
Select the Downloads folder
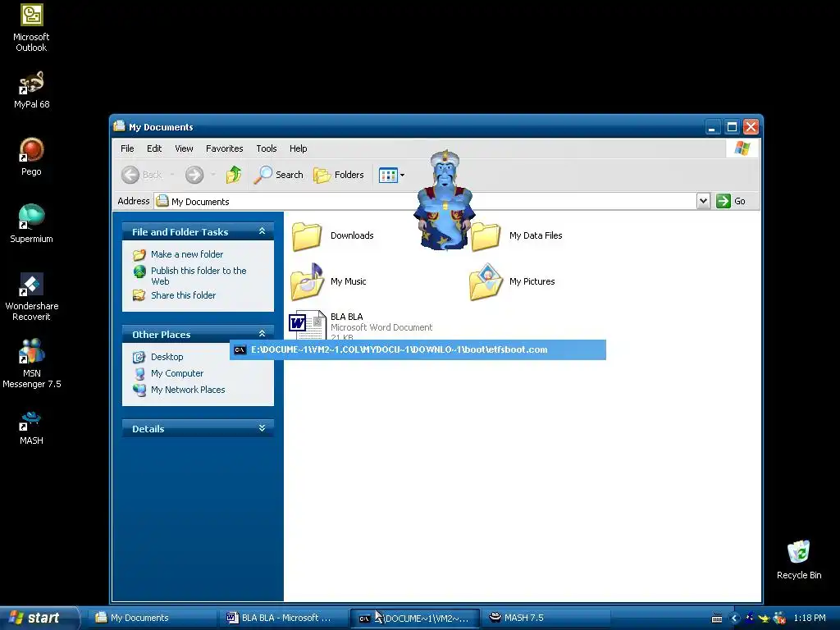click(x=332, y=235)
